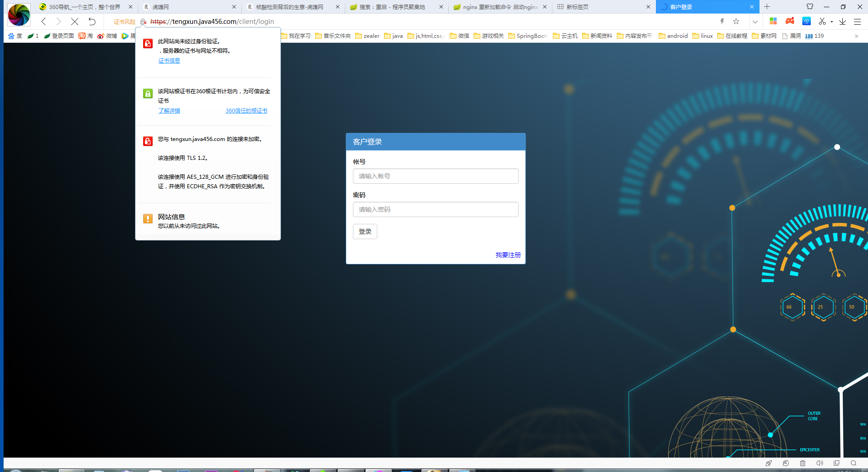Image resolution: width=868 pixels, height=472 pixels.
Task: Open the 我在学习 bookmark folder
Action: pos(295,36)
